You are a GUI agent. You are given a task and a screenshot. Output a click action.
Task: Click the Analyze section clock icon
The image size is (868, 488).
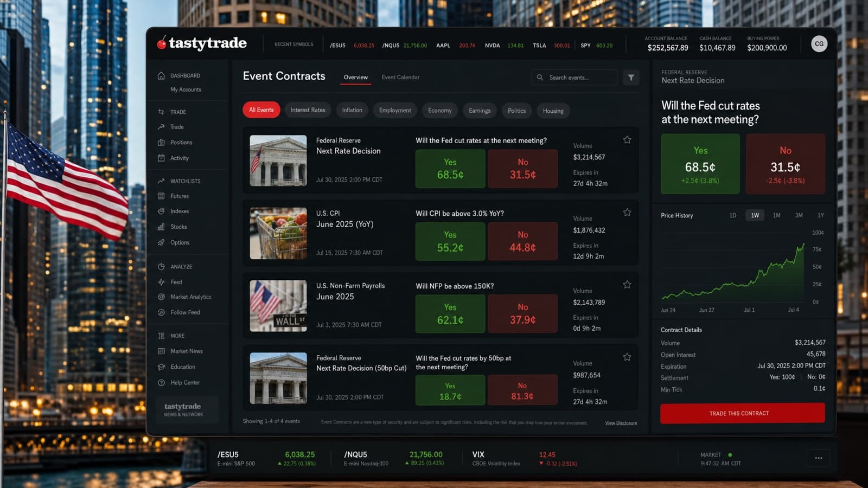(161, 266)
